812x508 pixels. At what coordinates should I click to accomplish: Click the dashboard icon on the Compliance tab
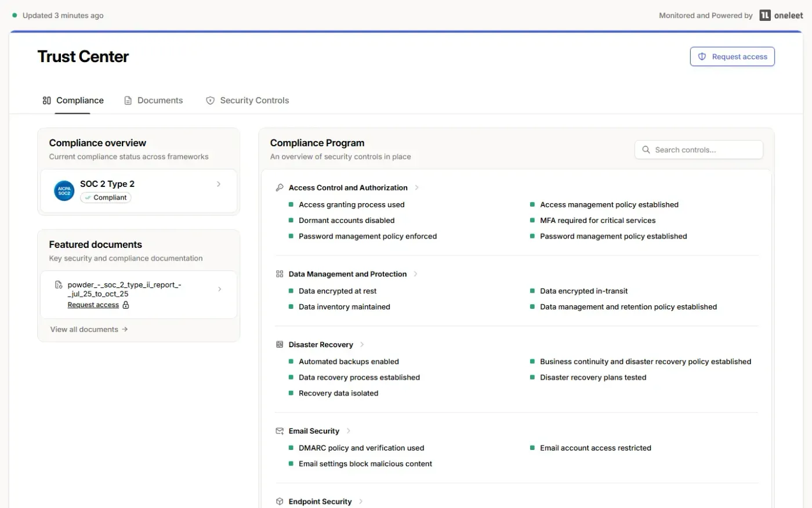click(x=47, y=100)
